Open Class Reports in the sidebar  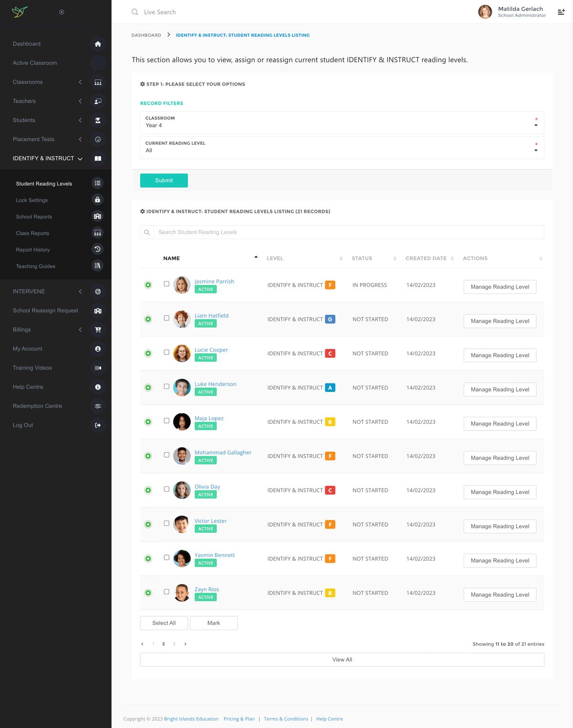click(32, 233)
